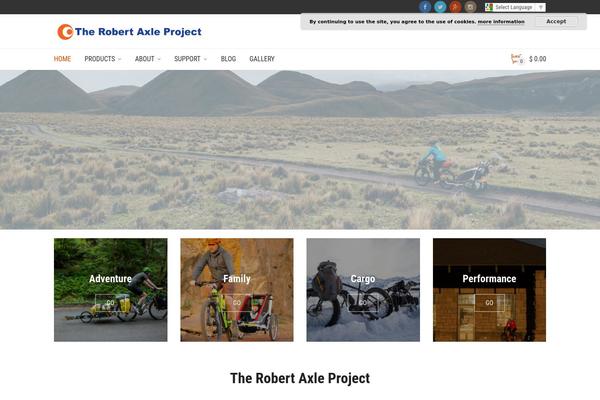Screen dimensions: 600x400
Task: Expand the About menu arrow
Action: [159, 59]
